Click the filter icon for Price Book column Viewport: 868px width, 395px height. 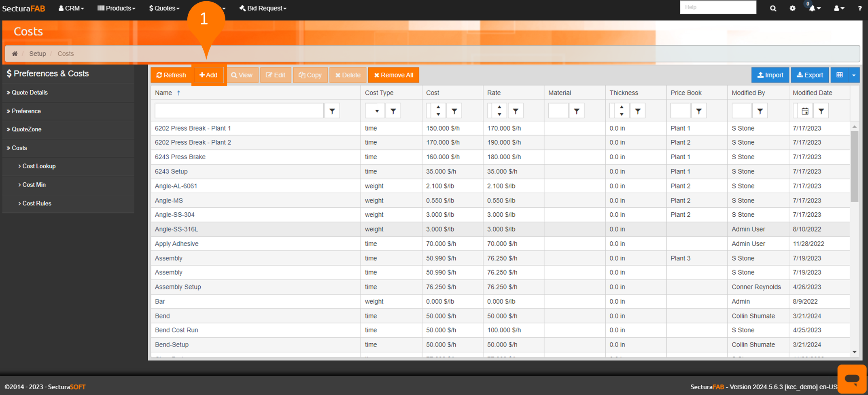(699, 111)
